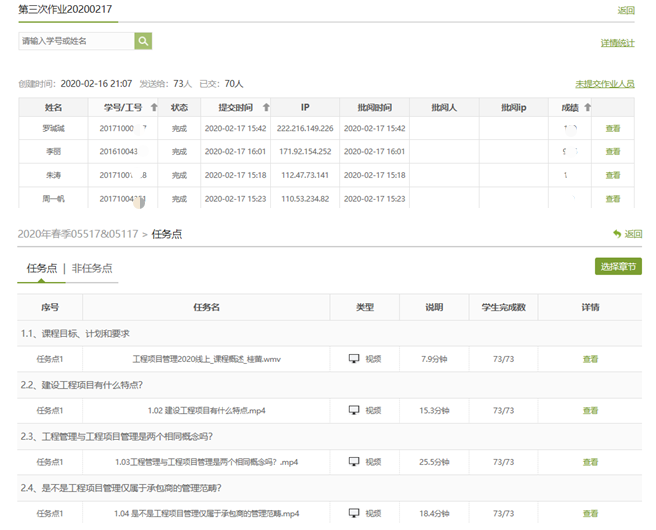
Task: Click the sort arrow next to 成绩
Action: click(x=587, y=107)
